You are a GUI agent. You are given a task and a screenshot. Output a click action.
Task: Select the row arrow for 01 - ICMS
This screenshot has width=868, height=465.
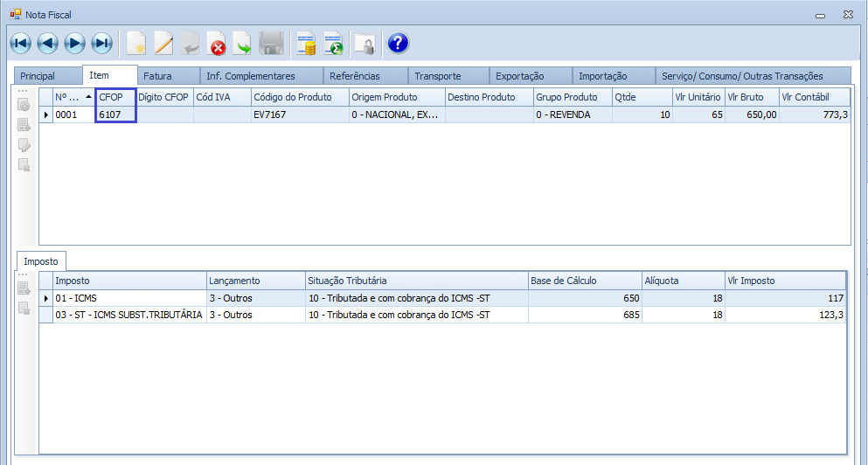pyautogui.click(x=45, y=299)
